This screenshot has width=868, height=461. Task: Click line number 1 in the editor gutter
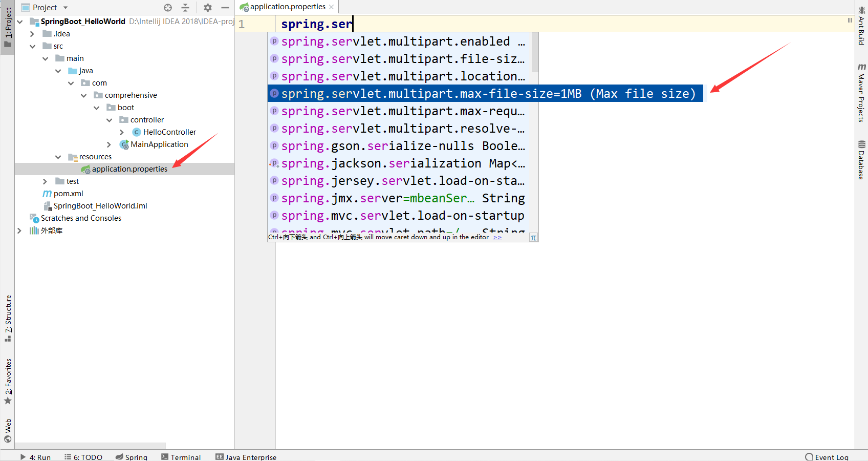(x=242, y=24)
